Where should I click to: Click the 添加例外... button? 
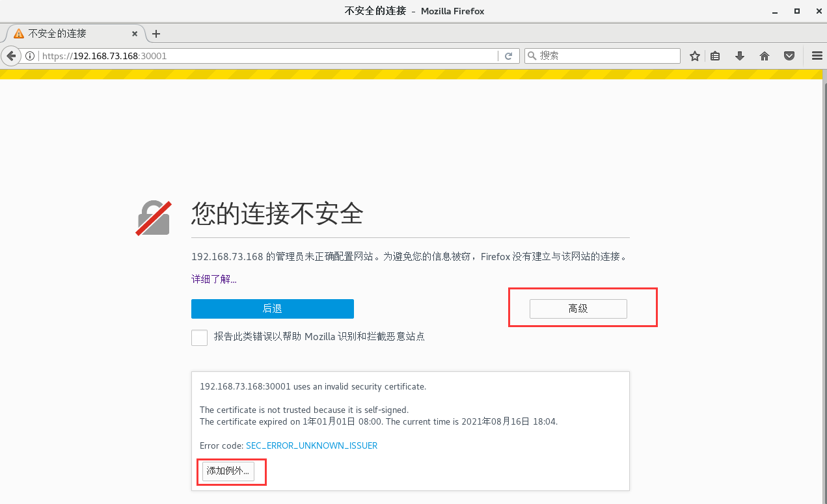pos(228,471)
